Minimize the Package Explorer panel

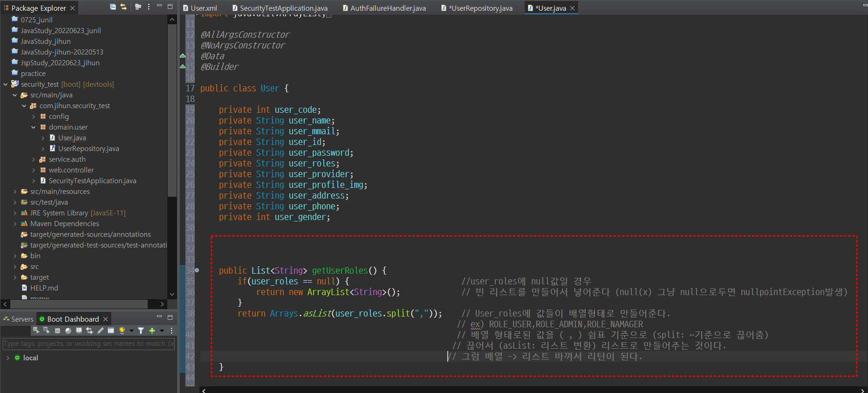159,6
